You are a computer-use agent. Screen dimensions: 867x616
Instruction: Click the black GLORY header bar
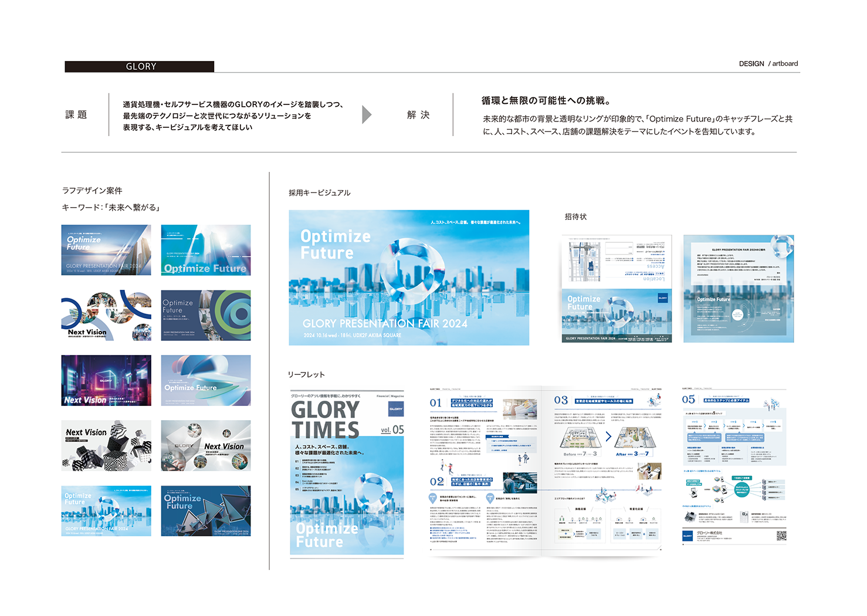pyautogui.click(x=140, y=66)
